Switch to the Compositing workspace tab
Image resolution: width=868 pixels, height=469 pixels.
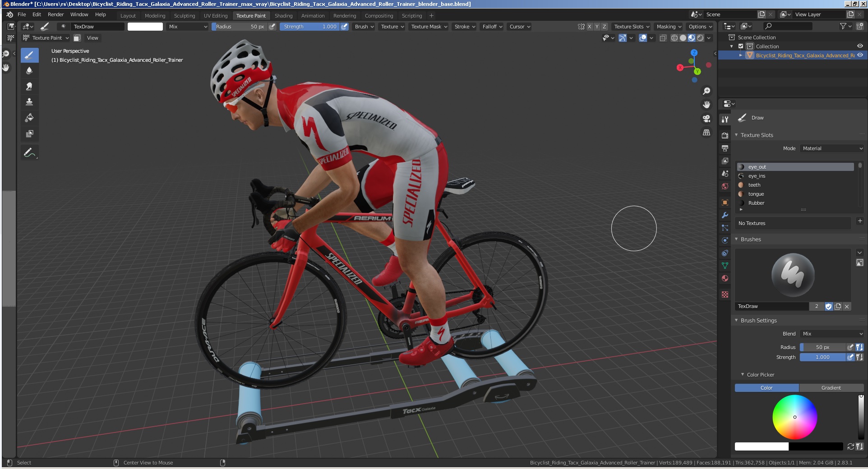379,16
